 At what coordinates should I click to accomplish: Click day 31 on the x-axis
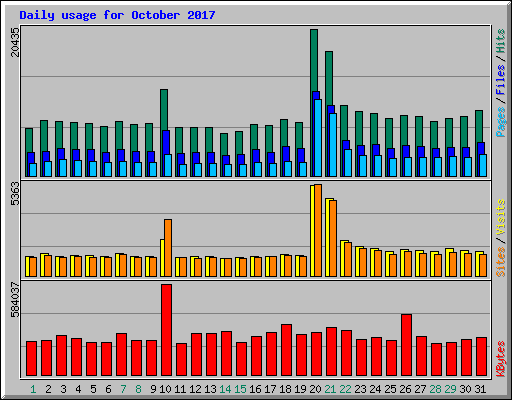click(x=480, y=389)
